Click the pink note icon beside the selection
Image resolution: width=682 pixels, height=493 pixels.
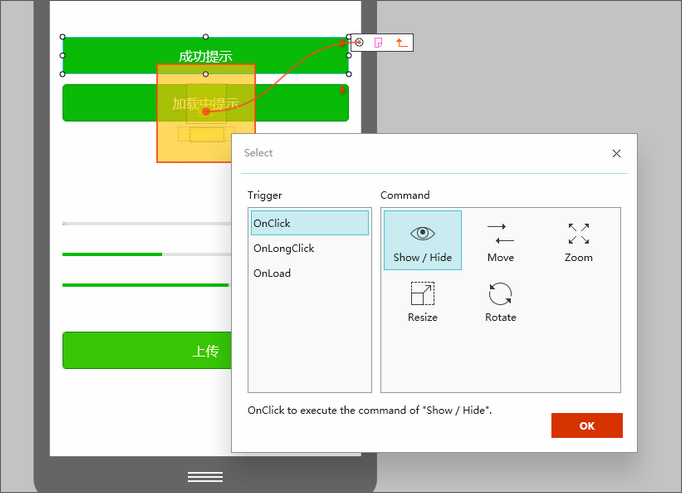pyautogui.click(x=379, y=43)
